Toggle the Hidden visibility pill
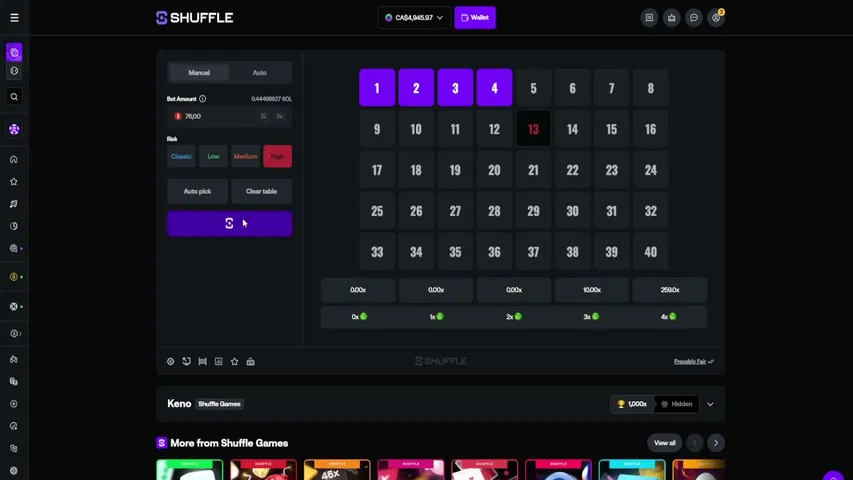 677,404
